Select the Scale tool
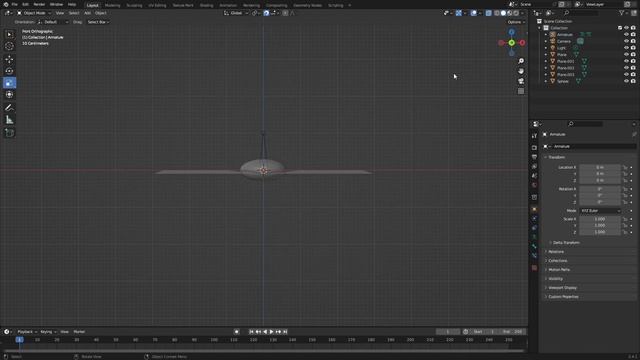This screenshot has height=360, width=640. point(9,83)
